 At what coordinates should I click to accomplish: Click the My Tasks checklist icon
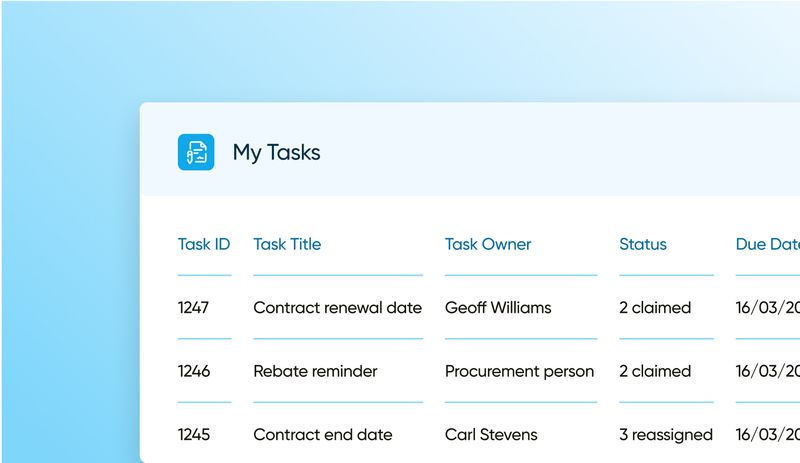click(196, 152)
